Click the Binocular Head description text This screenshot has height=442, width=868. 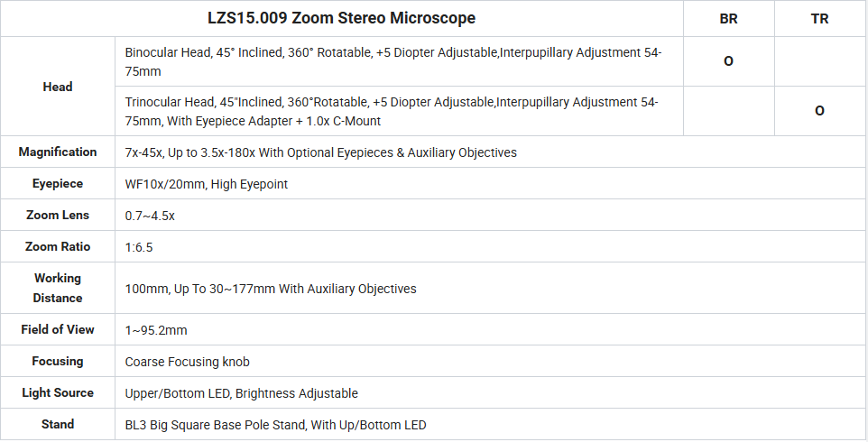coord(393,62)
